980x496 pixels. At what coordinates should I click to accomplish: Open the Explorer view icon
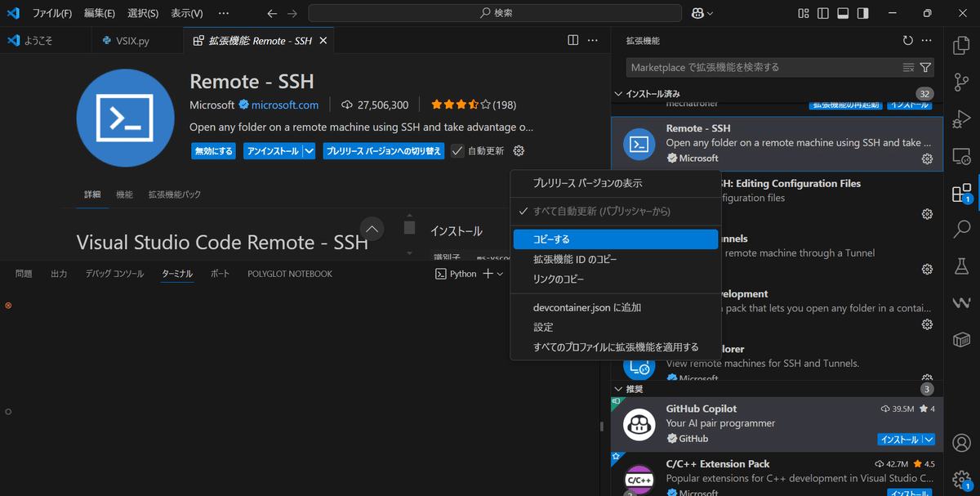[961, 47]
